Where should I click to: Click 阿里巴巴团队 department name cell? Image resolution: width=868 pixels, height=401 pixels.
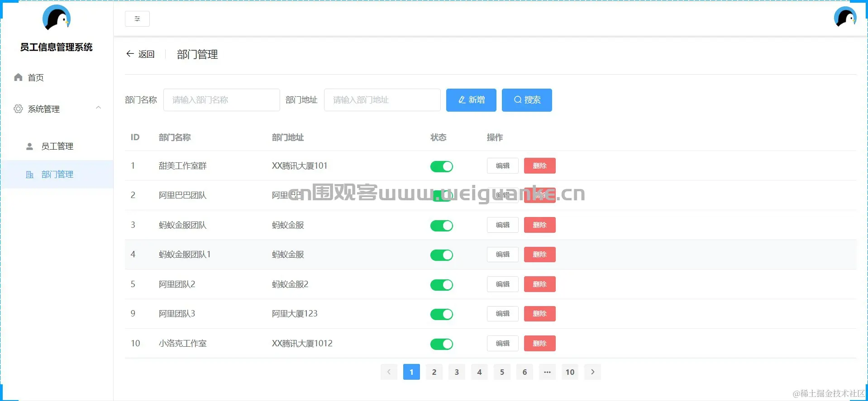(182, 195)
